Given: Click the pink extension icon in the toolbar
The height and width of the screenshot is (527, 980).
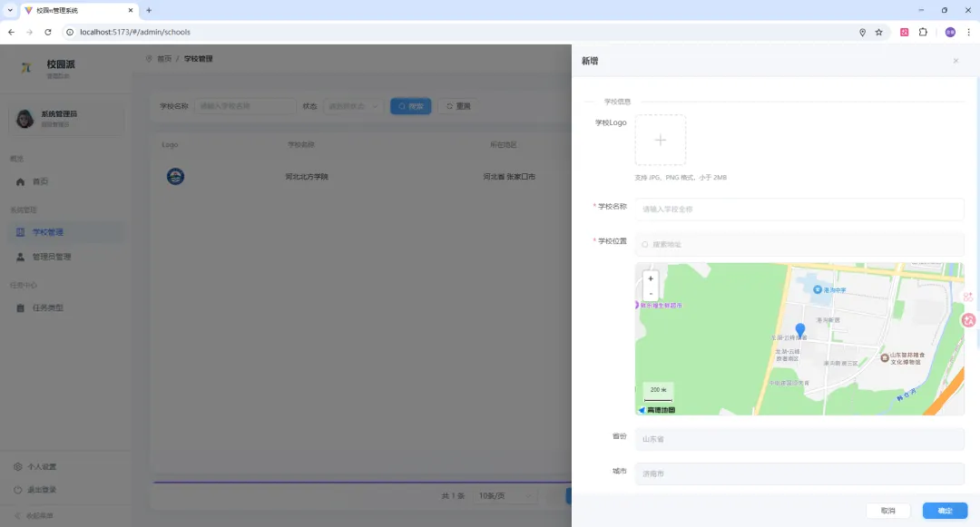Looking at the screenshot, I should (x=905, y=32).
